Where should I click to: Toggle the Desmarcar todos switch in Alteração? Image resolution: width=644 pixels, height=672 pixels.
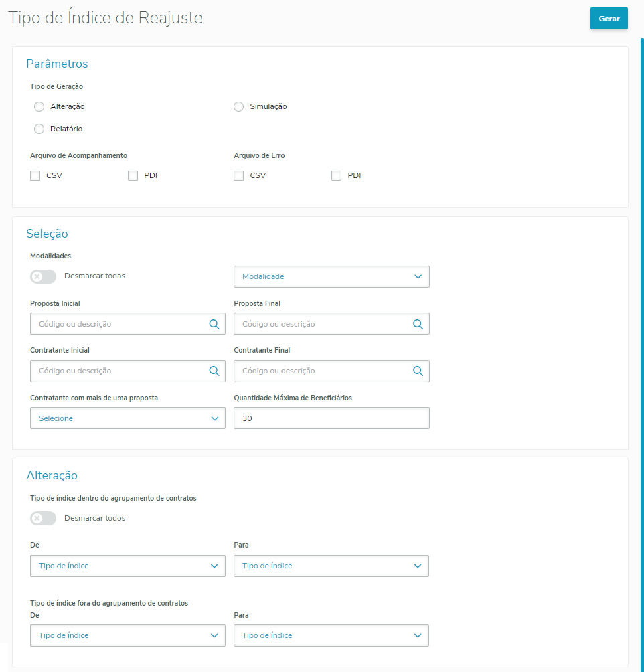point(44,518)
